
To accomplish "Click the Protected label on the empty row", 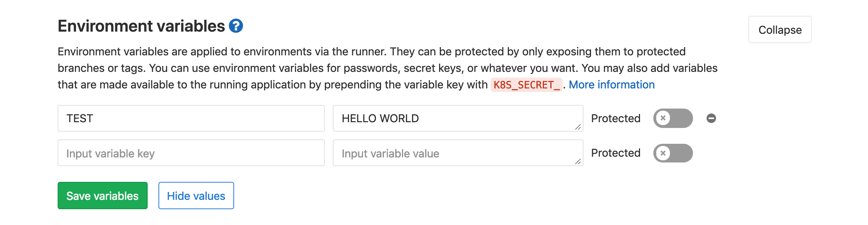I will tap(616, 153).
